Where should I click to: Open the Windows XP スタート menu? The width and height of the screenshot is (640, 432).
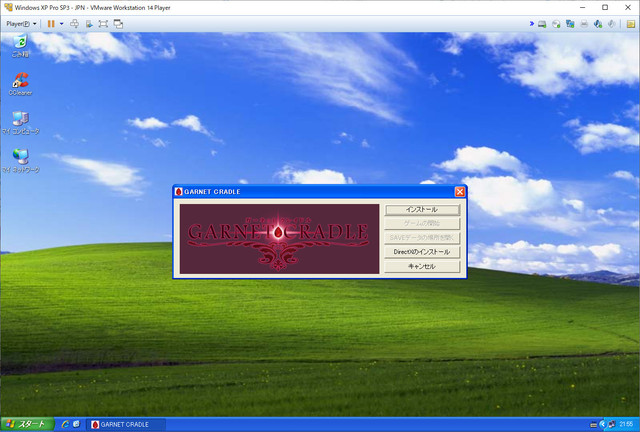point(27,424)
